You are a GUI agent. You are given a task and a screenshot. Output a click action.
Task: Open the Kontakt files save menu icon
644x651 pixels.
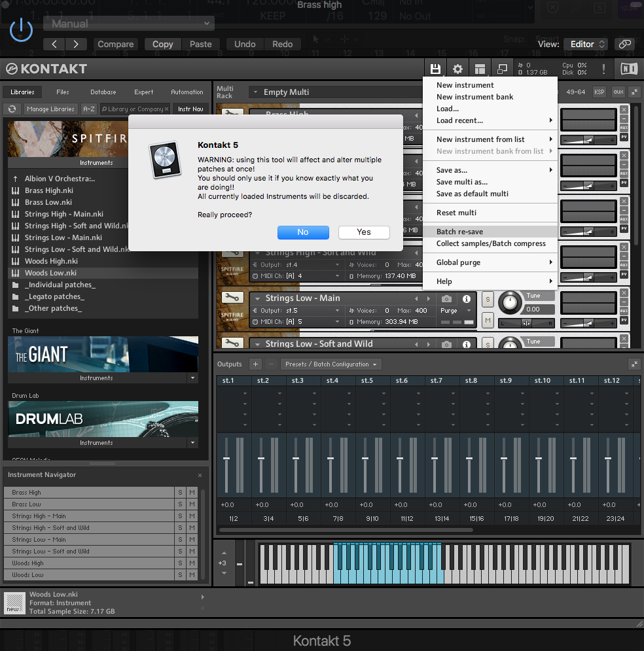pos(435,69)
